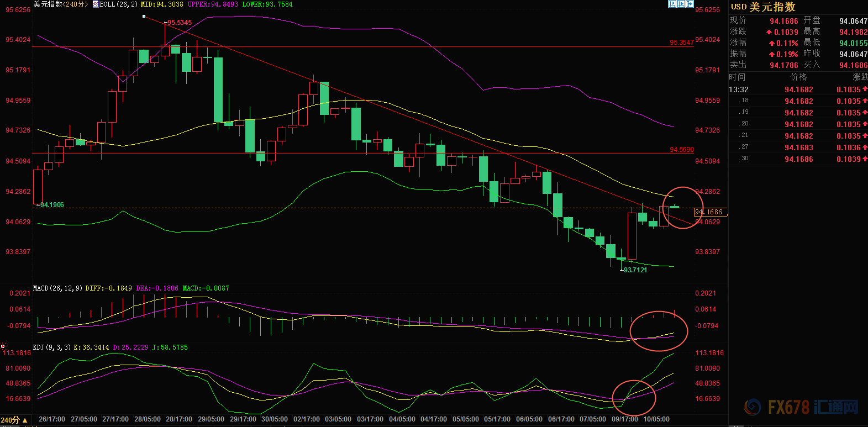Click the 94.5690 horizontal price line label
The image size is (868, 427).
(x=681, y=150)
